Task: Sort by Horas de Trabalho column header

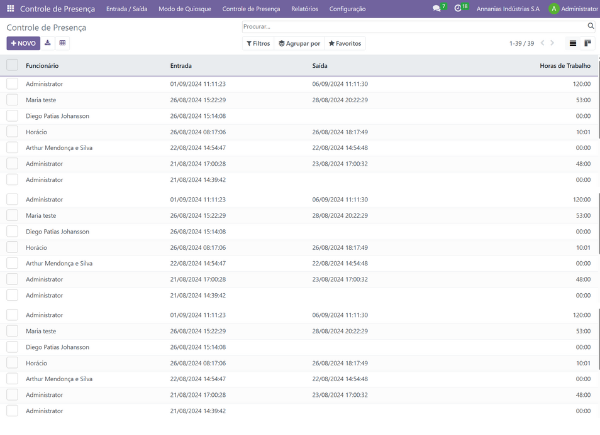Action: coord(565,66)
